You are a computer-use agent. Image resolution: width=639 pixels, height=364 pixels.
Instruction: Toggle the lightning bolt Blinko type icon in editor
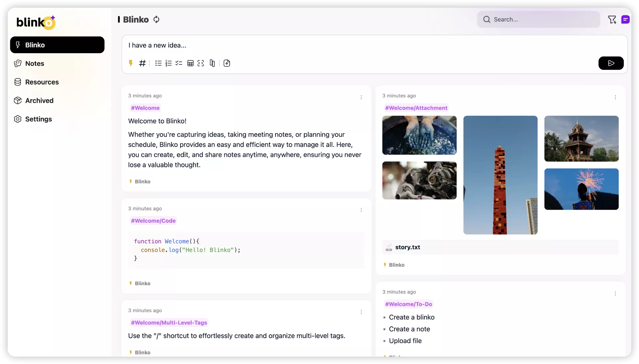(131, 63)
